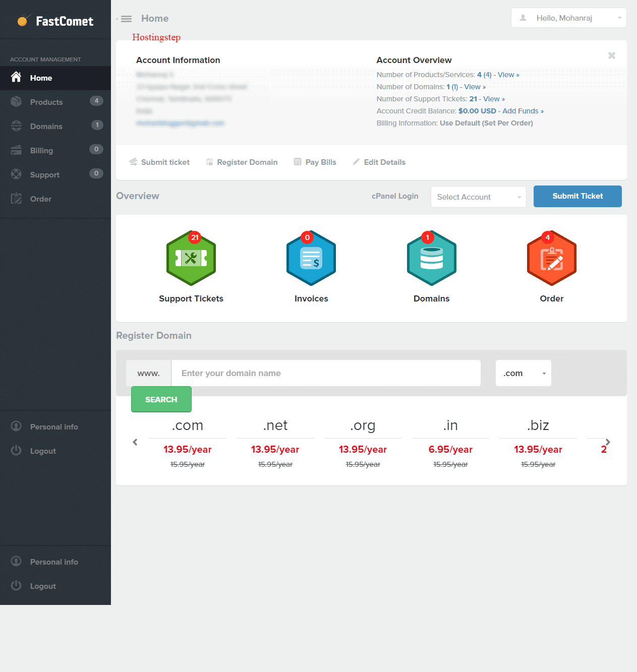Viewport: 637px width, 672px height.
Task: Click the Support lifebuoy icon in sidebar
Action: click(x=16, y=174)
